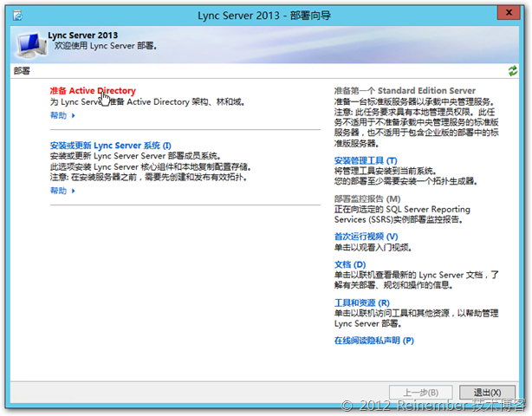Click the Lync Server computer logo icon
The width and height of the screenshot is (532, 416).
pos(31,45)
